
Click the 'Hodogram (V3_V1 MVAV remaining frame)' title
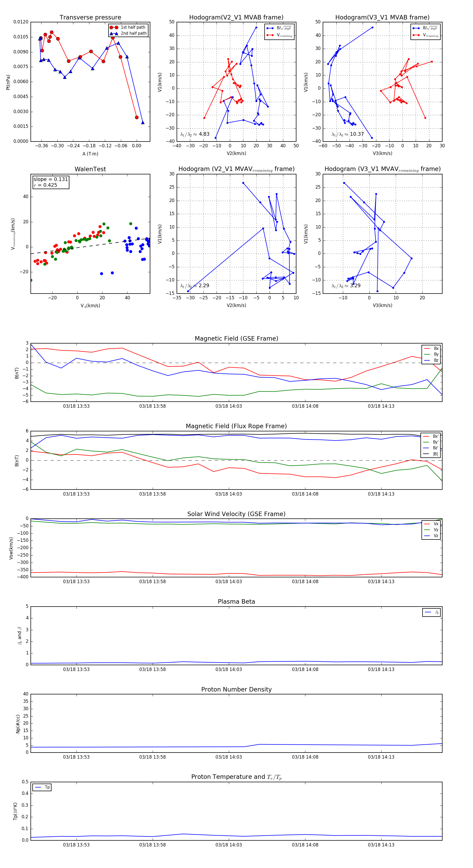point(382,169)
